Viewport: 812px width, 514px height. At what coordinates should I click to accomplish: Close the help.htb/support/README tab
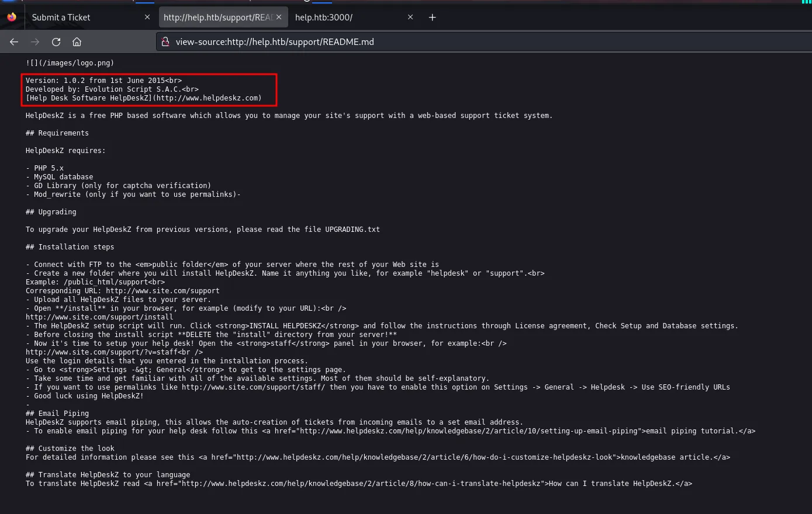coord(279,18)
